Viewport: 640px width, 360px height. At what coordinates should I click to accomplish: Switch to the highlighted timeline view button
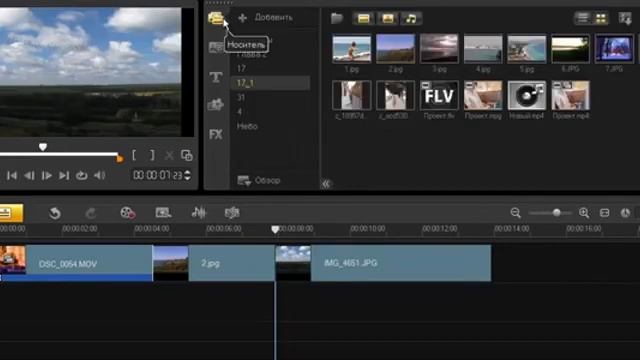11,213
